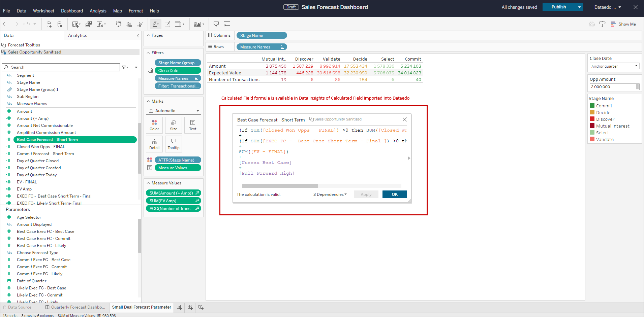This screenshot has width=644, height=317.
Task: Click the Text button in Marks card
Action: 193,125
